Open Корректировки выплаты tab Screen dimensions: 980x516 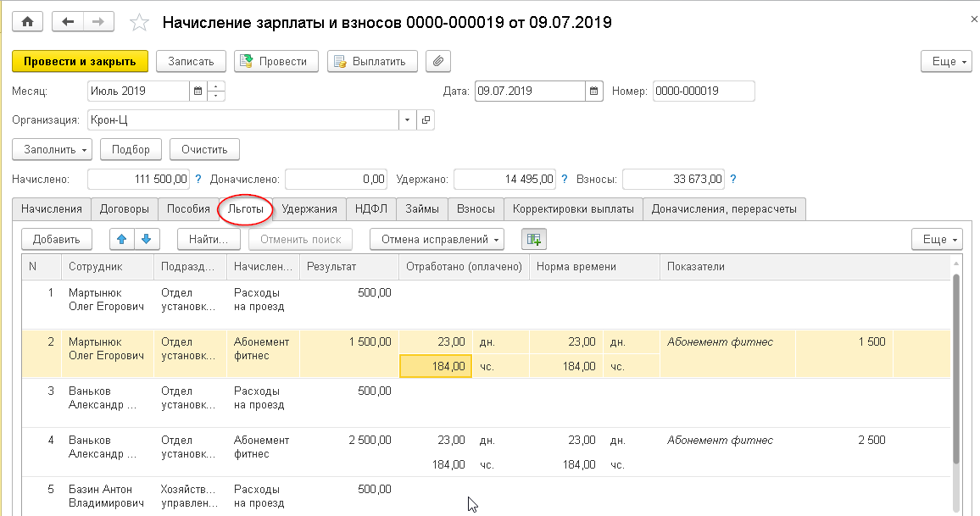pos(573,209)
